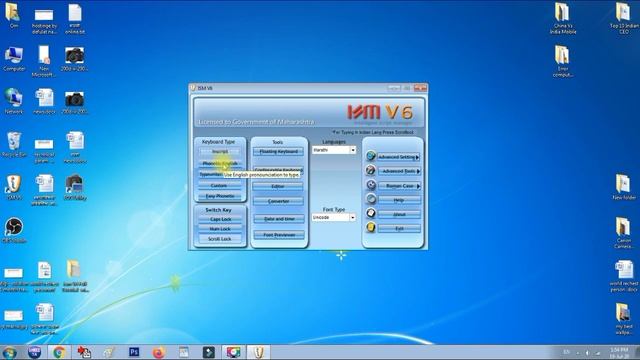Set Num Lock as switch key

click(x=220, y=229)
